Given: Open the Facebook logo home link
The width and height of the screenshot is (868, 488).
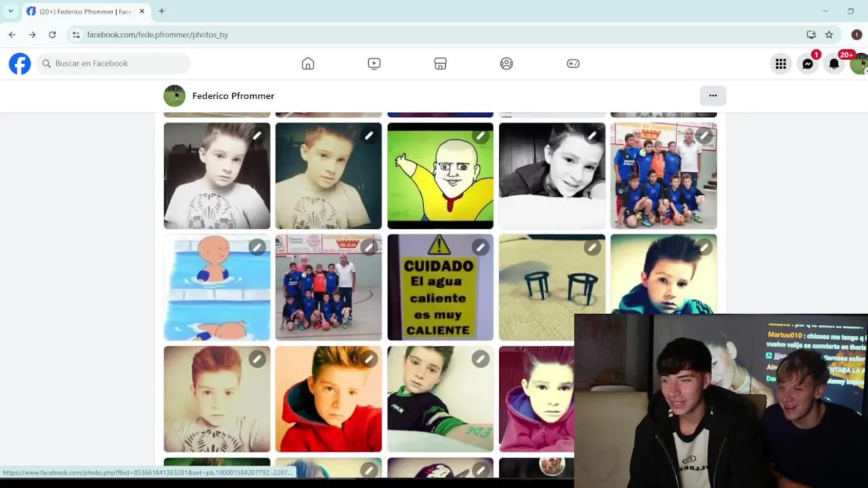Looking at the screenshot, I should point(20,64).
